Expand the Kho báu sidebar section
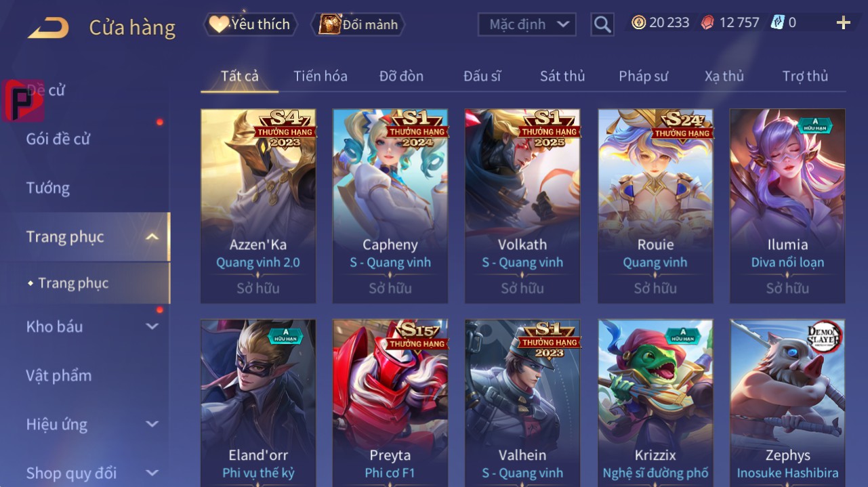Image resolution: width=868 pixels, height=487 pixels. (152, 326)
